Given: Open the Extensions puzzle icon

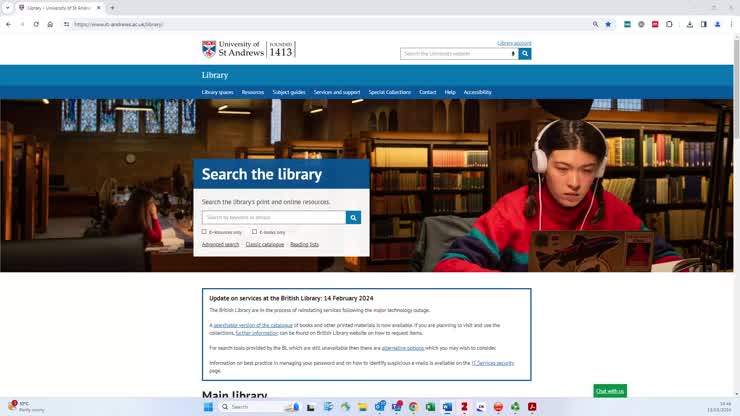Looking at the screenshot, I should [669, 24].
